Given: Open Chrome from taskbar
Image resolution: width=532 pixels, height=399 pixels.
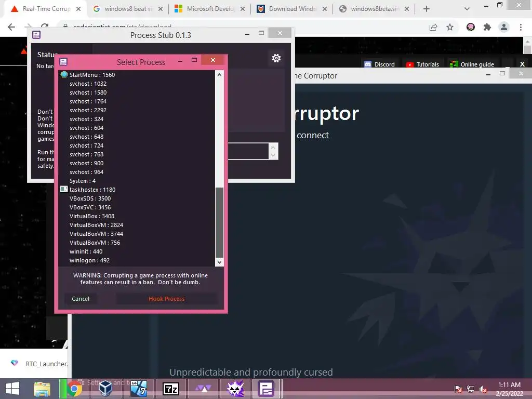Looking at the screenshot, I should point(74,389).
